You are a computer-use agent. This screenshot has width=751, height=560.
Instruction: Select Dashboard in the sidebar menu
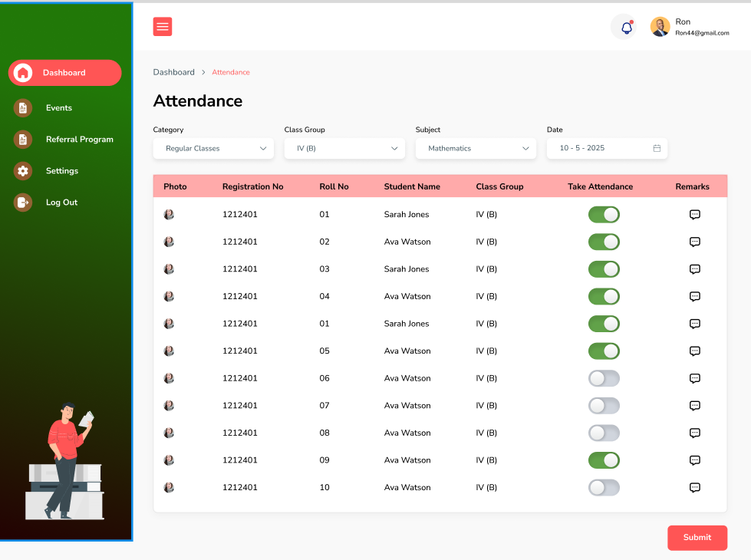(64, 73)
